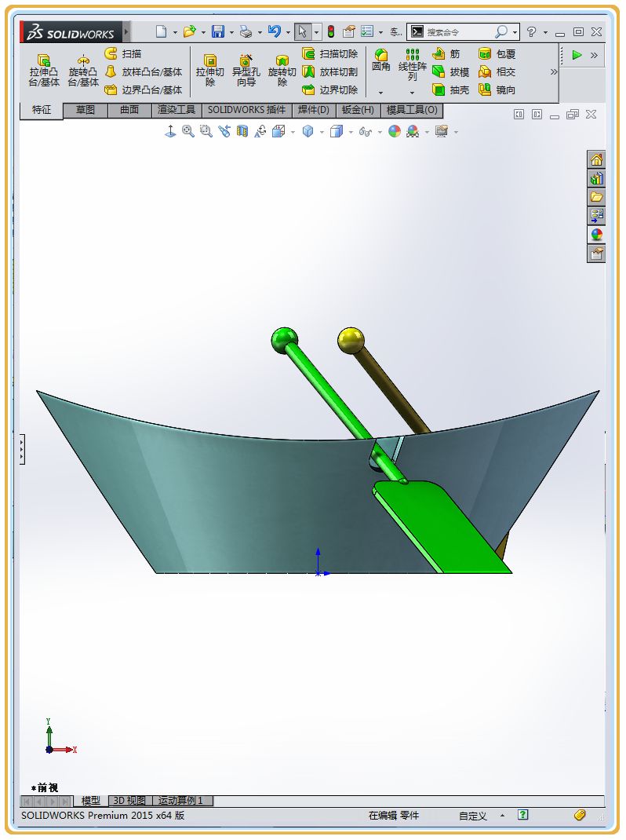The height and width of the screenshot is (840, 626).
Task: Expand the display style dropdown arrow
Action: [x=350, y=132]
